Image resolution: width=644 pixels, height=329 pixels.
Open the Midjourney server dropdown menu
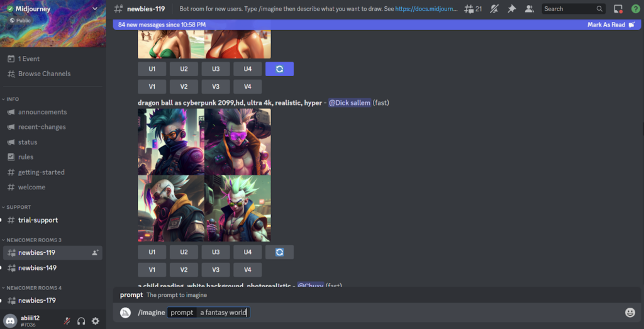tap(95, 9)
